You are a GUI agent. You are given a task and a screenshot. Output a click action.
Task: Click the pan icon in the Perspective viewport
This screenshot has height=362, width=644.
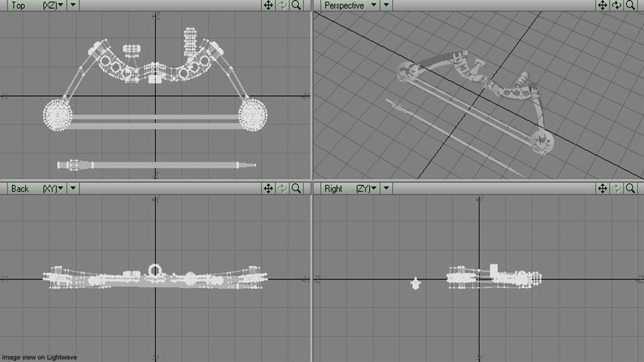click(x=602, y=5)
